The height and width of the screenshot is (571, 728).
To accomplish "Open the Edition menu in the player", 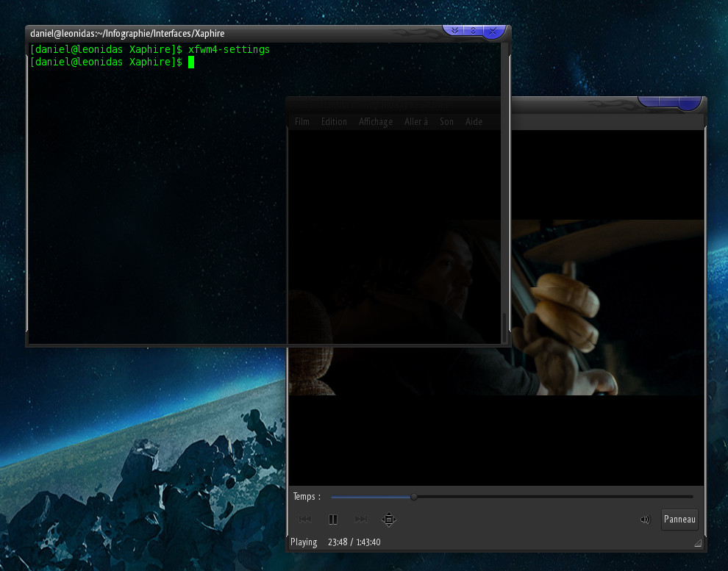I will [x=334, y=121].
